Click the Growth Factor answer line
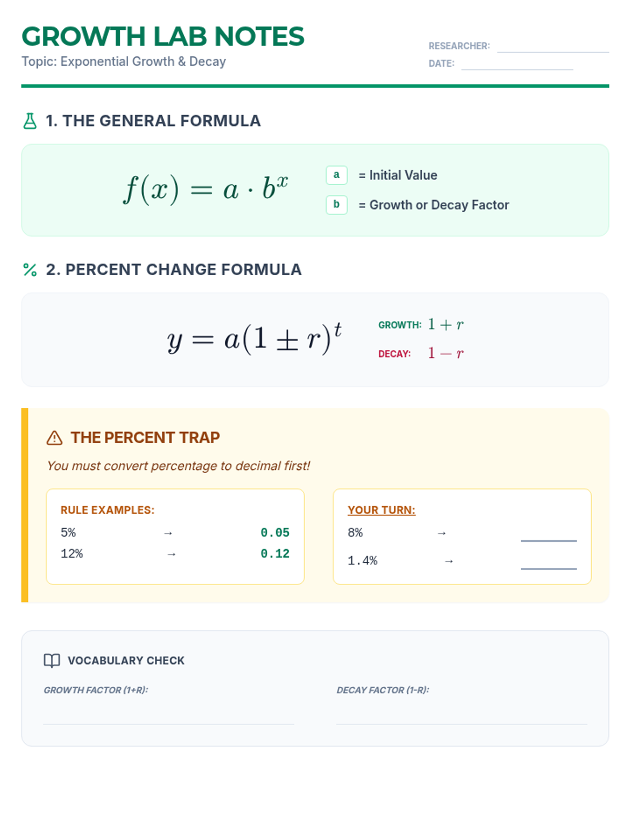Image resolution: width=630 pixels, height=840 pixels. tap(169, 718)
